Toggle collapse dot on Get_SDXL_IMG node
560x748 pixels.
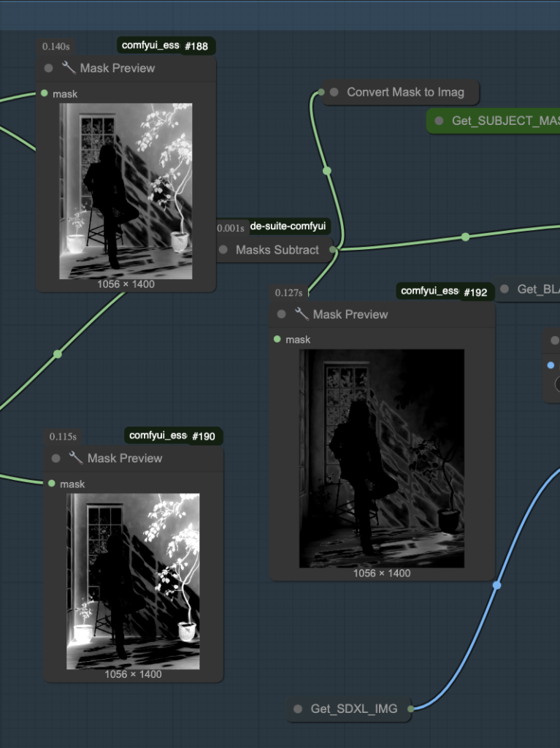click(298, 709)
